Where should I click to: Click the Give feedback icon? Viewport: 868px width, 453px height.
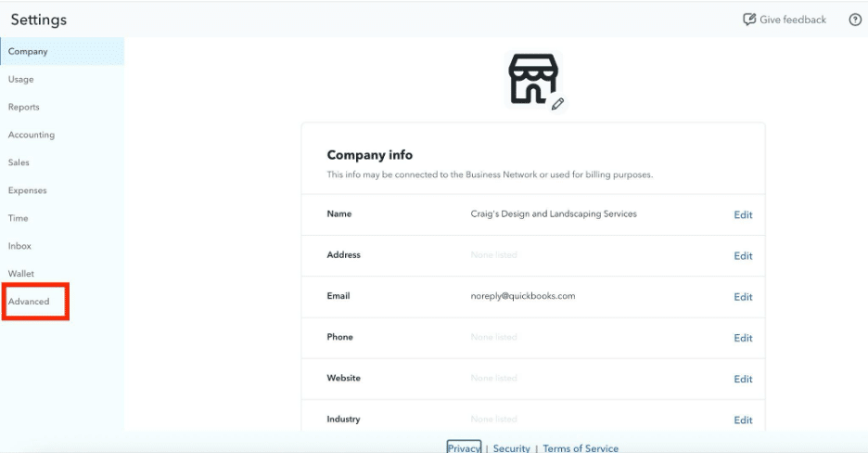tap(749, 19)
